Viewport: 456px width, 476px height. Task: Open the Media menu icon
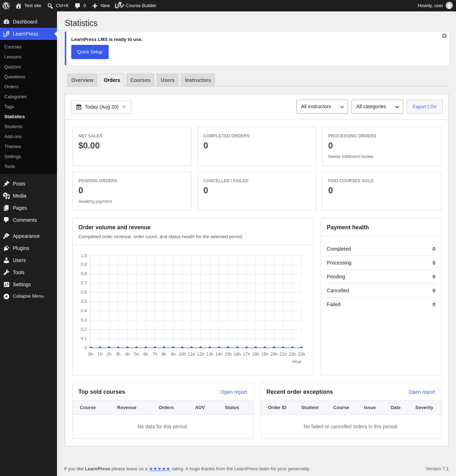6,196
